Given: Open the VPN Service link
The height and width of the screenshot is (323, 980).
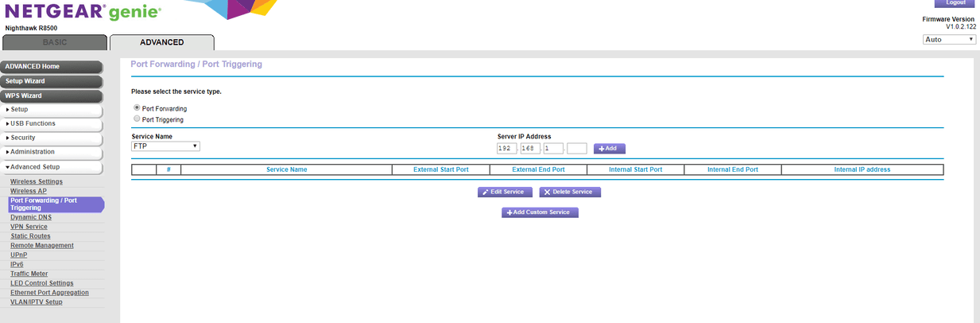Looking at the screenshot, I should pyautogui.click(x=29, y=227).
